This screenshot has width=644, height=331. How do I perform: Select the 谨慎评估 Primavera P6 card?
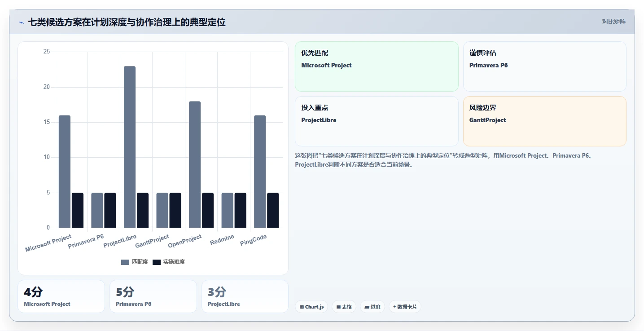point(544,66)
